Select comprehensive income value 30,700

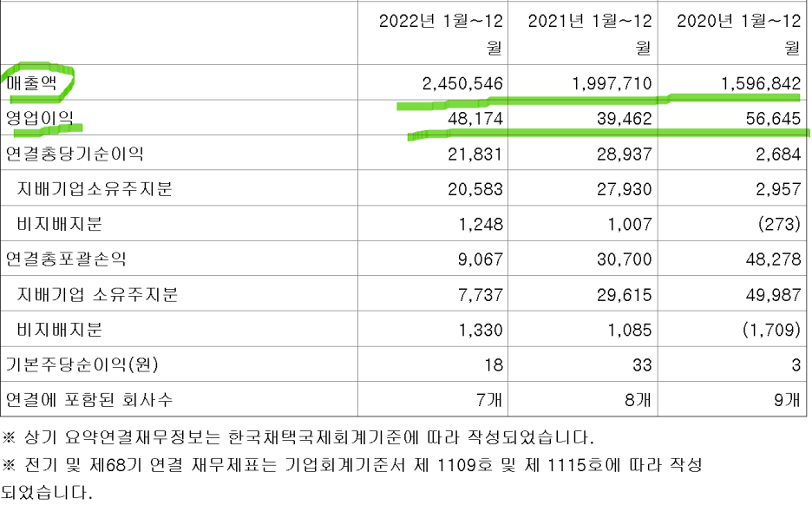tap(625, 259)
